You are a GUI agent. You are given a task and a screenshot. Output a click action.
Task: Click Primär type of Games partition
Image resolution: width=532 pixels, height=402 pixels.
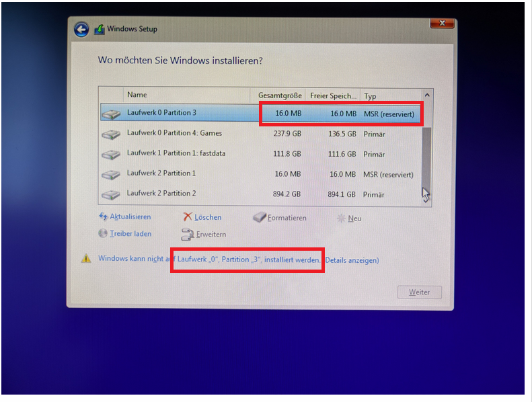click(x=374, y=134)
